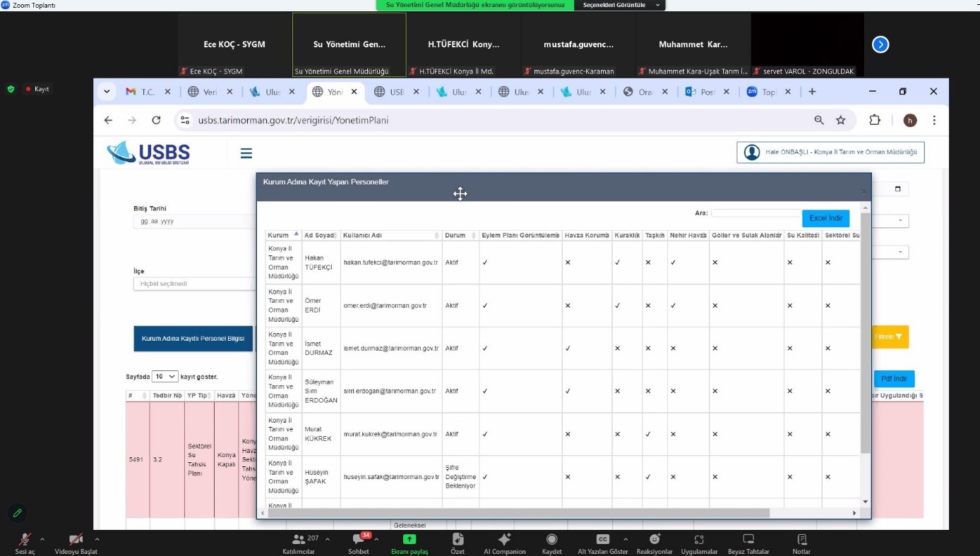The image size is (980, 556).
Task: Unmute microphone with Sesi aç
Action: (x=25, y=540)
